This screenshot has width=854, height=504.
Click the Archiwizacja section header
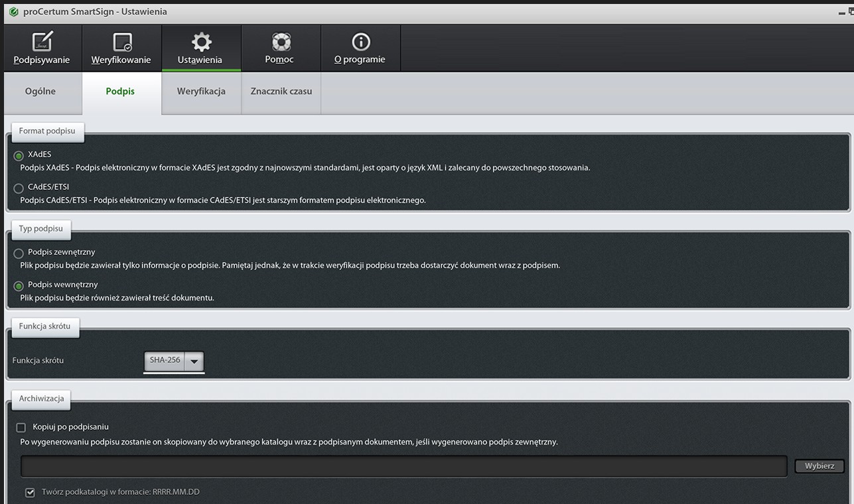click(41, 399)
